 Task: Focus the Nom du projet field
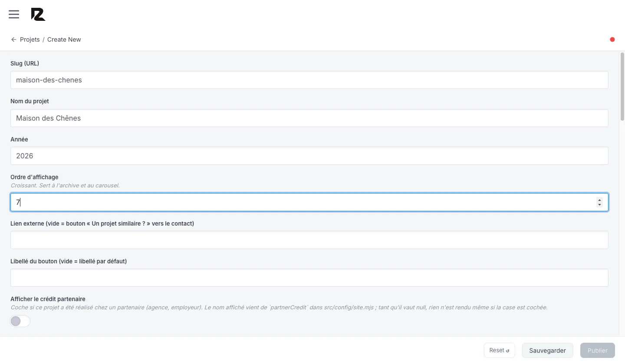click(x=309, y=118)
